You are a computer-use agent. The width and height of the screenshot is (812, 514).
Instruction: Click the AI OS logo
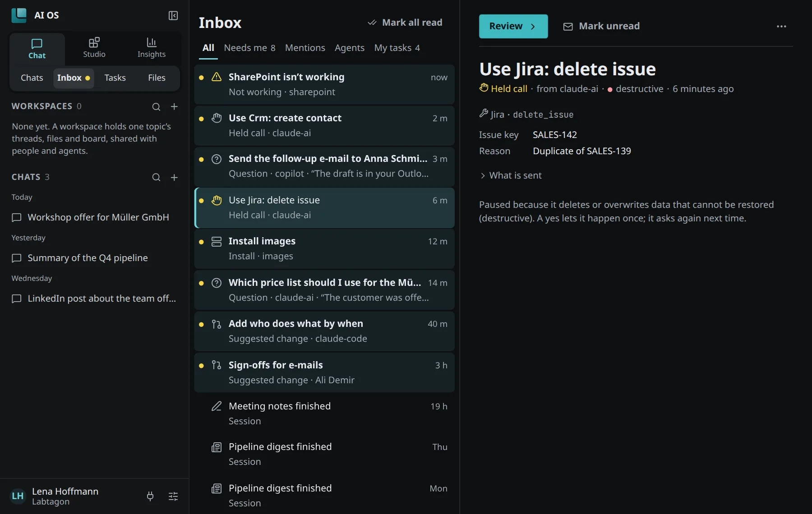point(19,15)
